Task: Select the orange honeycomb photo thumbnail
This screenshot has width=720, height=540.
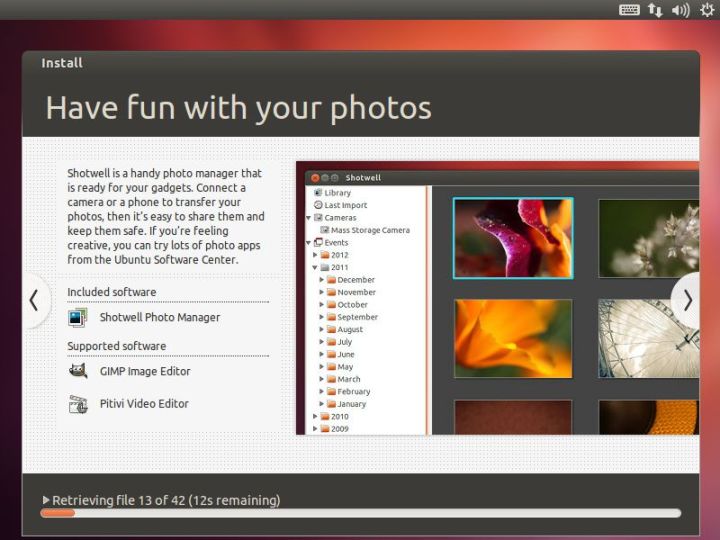Action: (x=649, y=417)
